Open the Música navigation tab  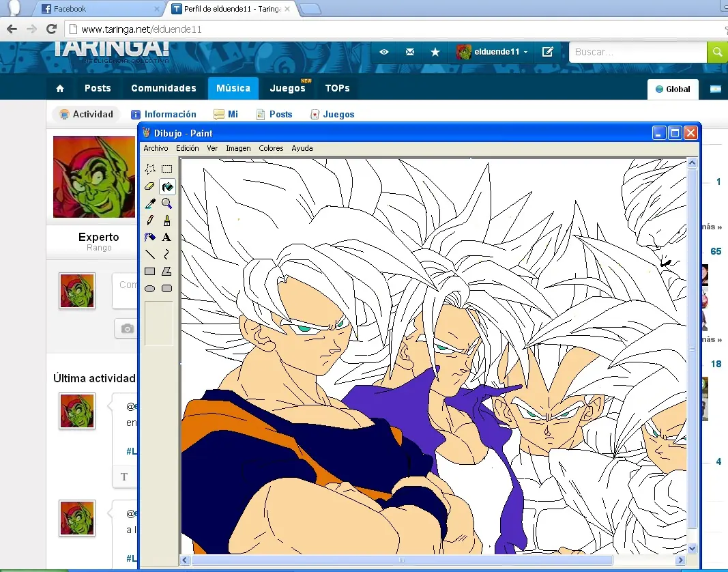pyautogui.click(x=233, y=88)
